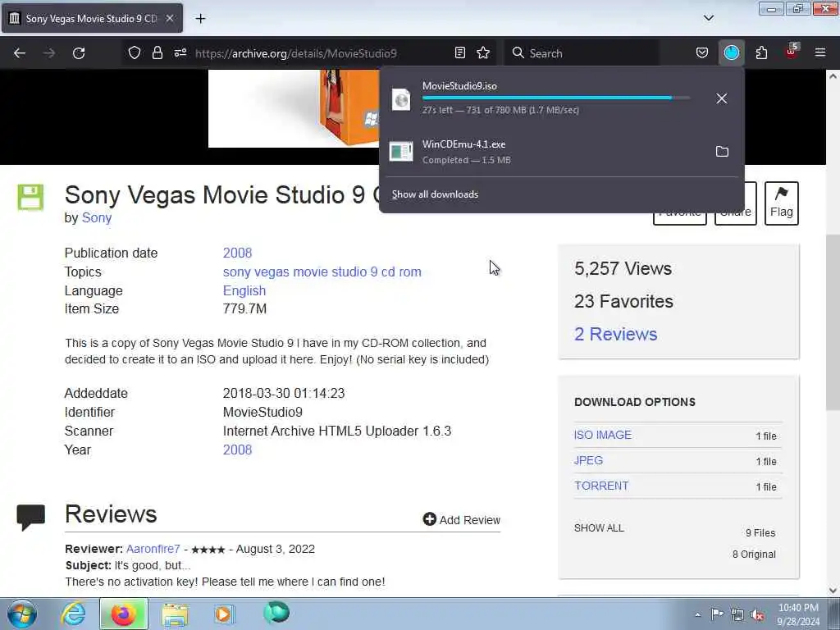840x630 pixels.
Task: Open tracking protection shield icon
Action: [x=135, y=52]
